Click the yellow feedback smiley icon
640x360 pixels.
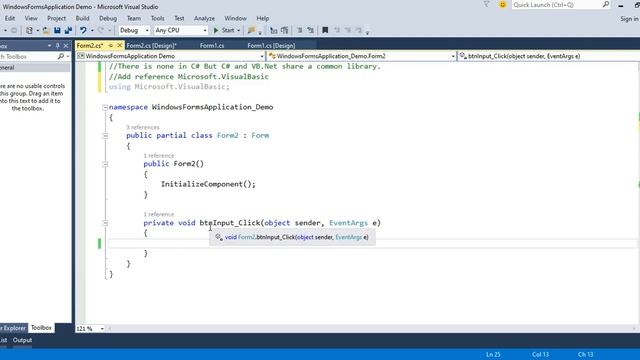point(502,4)
